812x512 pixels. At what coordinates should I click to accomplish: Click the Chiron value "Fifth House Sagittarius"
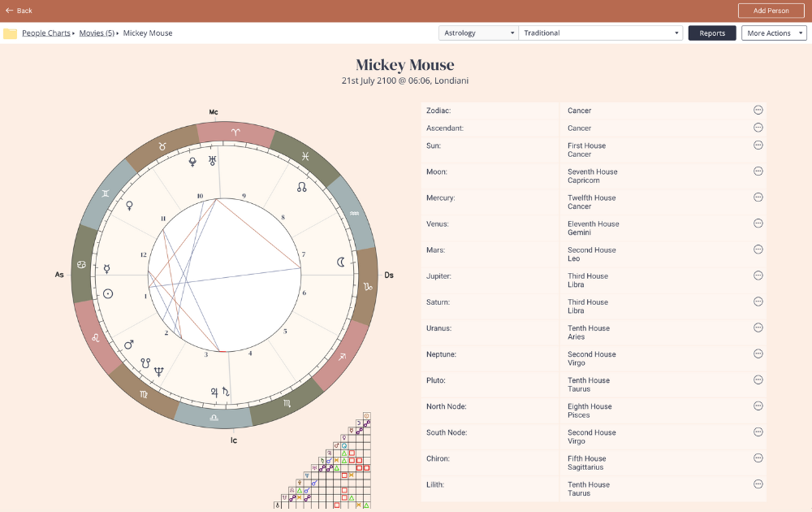(587, 462)
